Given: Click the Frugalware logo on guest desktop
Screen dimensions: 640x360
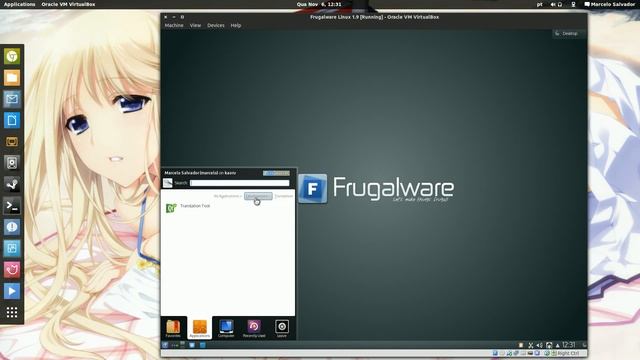Looking at the screenshot, I should point(376,189).
